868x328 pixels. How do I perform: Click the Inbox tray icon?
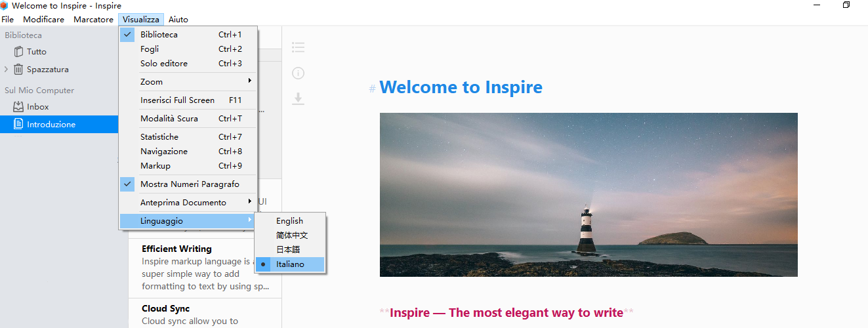(x=18, y=106)
